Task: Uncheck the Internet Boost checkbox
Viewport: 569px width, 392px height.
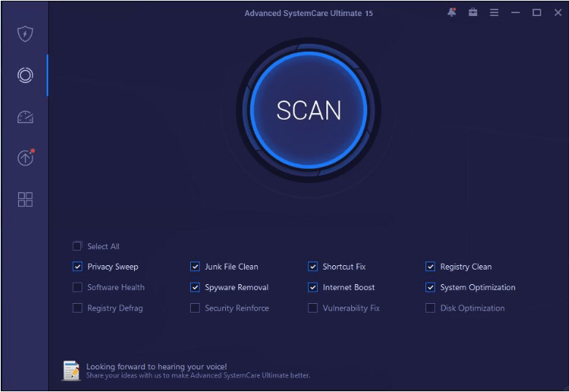Action: (313, 288)
